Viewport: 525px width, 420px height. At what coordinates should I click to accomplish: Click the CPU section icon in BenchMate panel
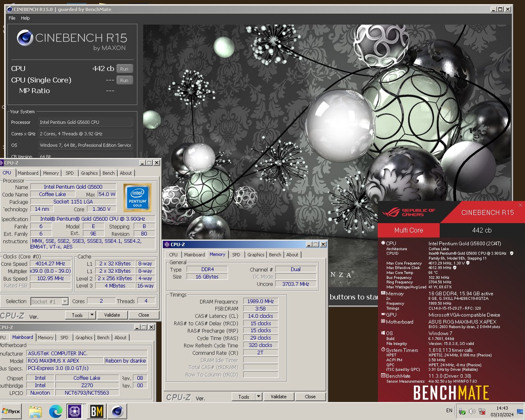point(383,243)
